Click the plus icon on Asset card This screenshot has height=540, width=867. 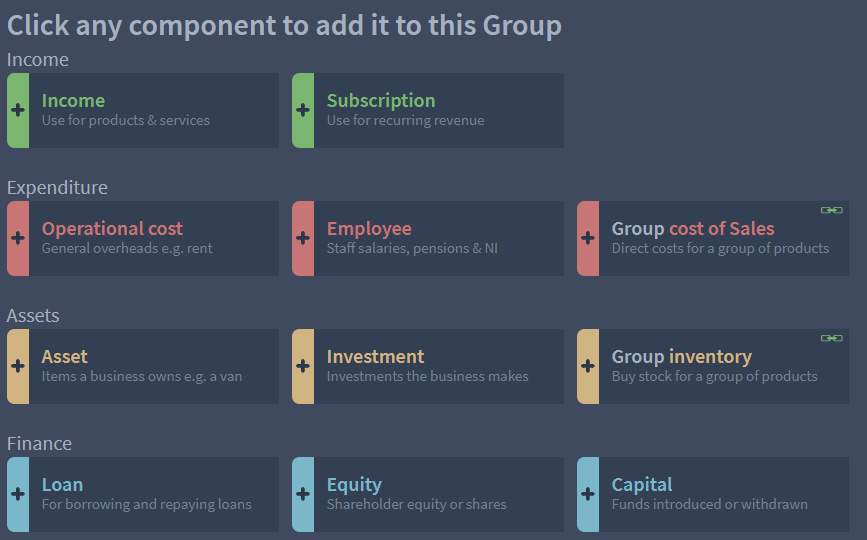click(18, 365)
